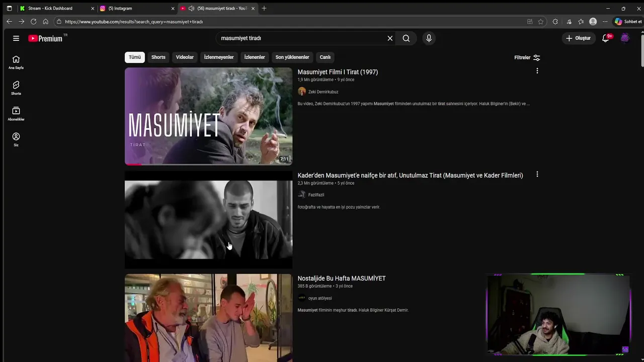Click the Zeki Demirkubuz channel avatar

[302, 92]
